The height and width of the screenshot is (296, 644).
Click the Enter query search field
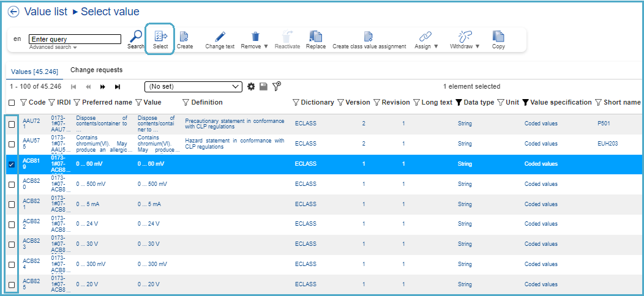point(75,39)
